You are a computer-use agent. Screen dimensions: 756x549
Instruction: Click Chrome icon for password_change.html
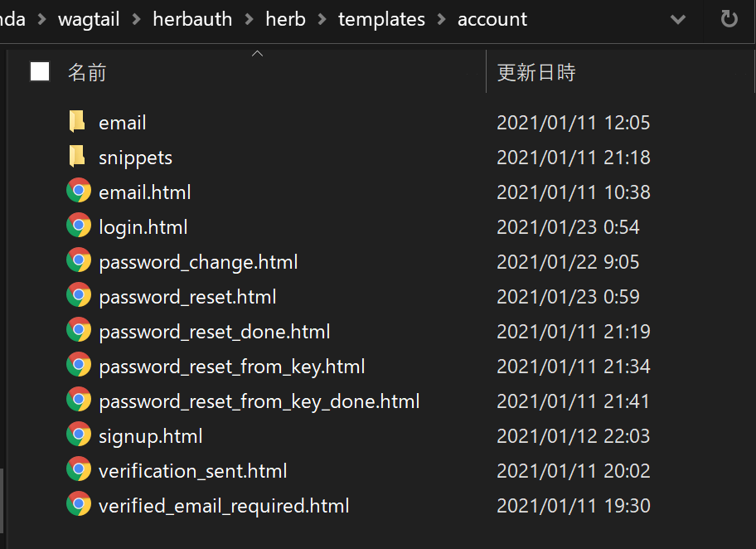point(79,261)
